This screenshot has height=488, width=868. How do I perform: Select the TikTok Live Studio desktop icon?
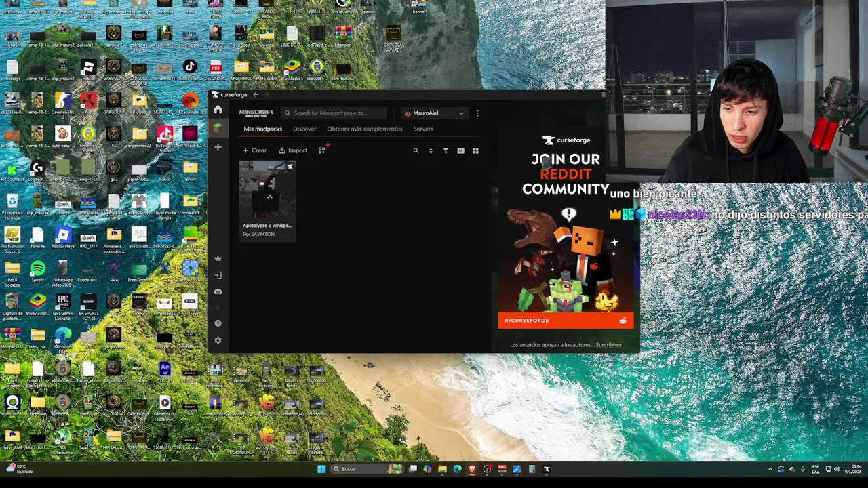coord(165,137)
